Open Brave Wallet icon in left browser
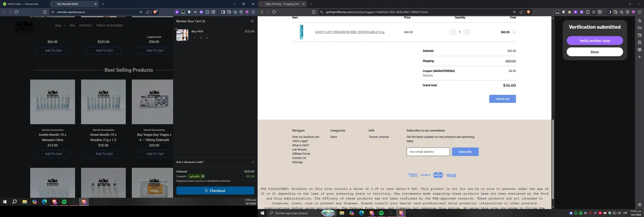 point(229,12)
